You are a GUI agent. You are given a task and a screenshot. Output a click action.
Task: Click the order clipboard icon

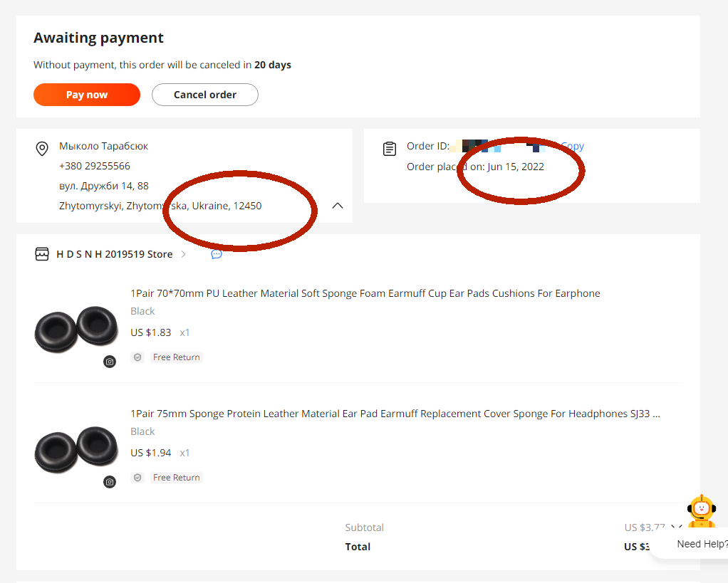coord(390,149)
